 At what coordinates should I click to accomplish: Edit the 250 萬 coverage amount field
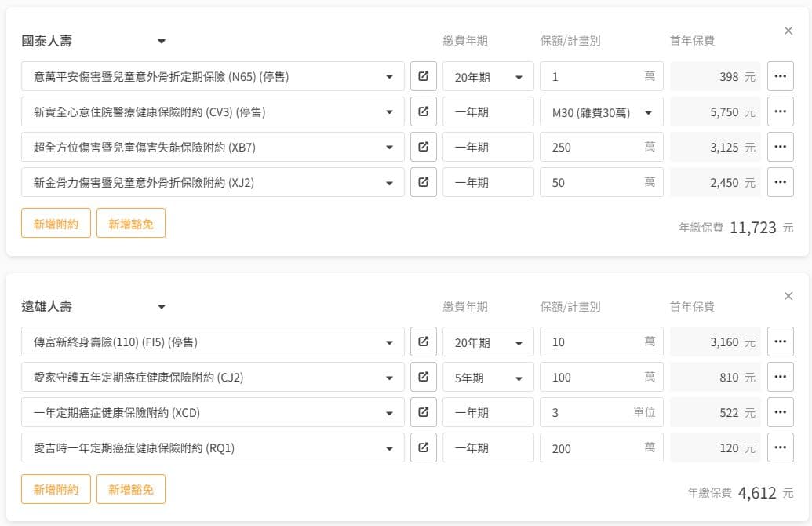[592, 147]
